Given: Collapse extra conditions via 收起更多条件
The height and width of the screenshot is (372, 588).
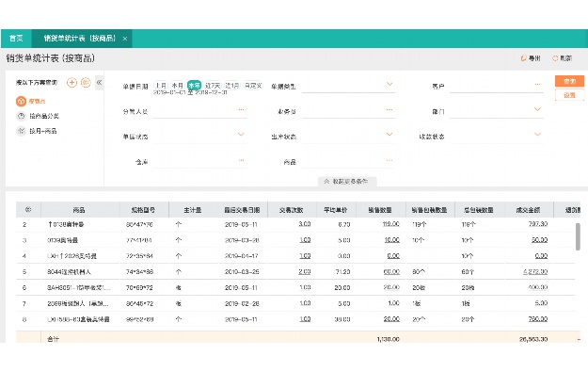Looking at the screenshot, I should click(x=347, y=182).
